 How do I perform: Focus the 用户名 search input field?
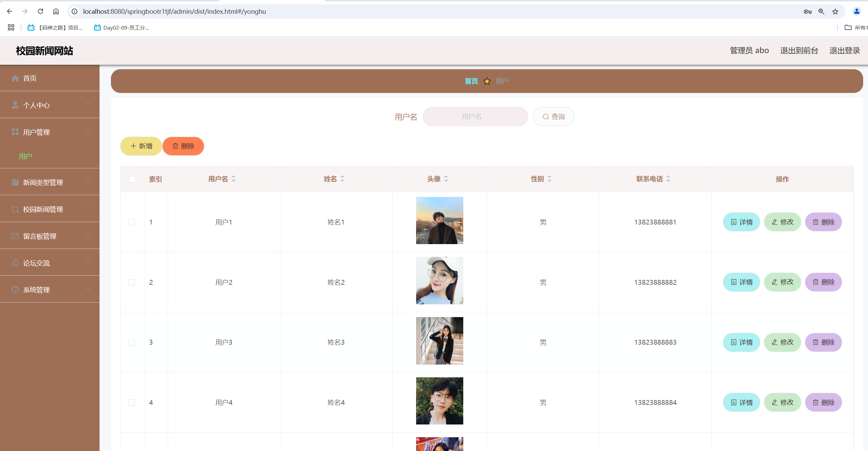click(x=475, y=117)
